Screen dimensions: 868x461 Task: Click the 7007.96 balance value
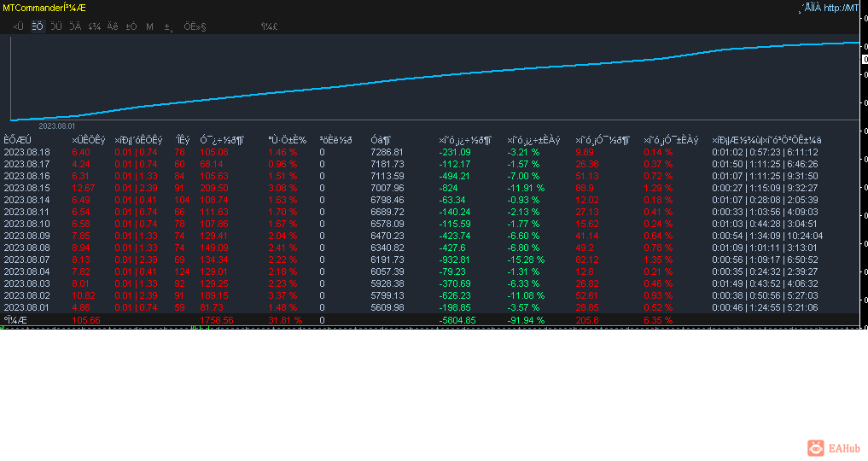coord(387,188)
